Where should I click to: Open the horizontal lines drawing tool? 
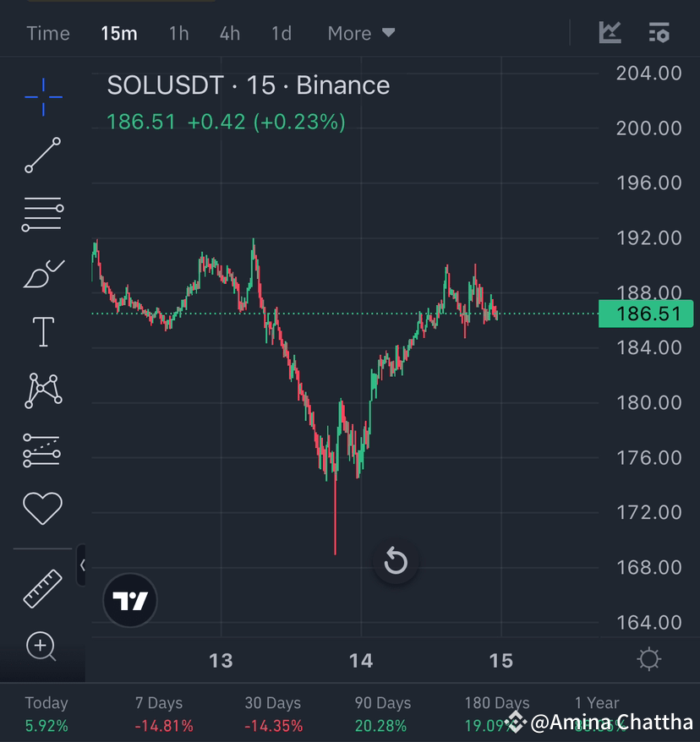(x=42, y=213)
